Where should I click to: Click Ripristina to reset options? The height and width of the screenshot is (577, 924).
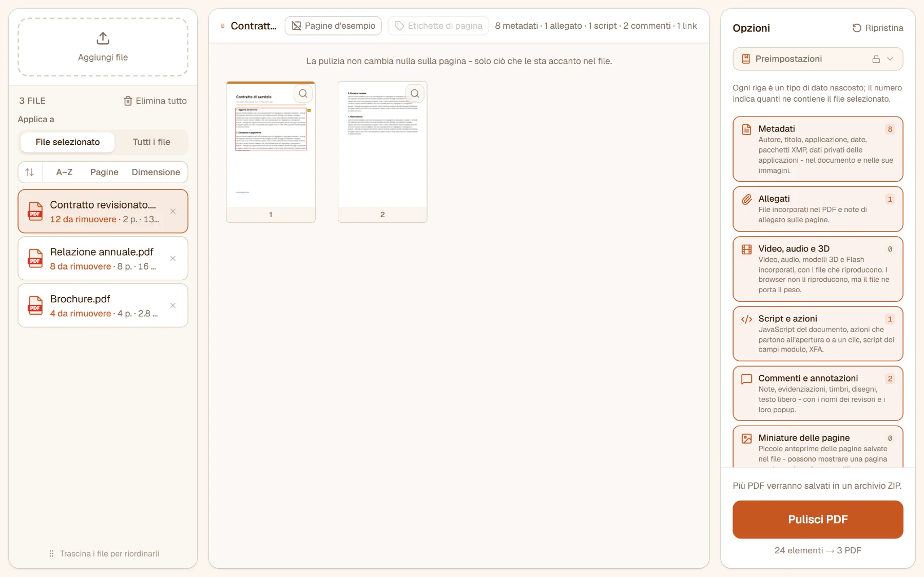[877, 28]
